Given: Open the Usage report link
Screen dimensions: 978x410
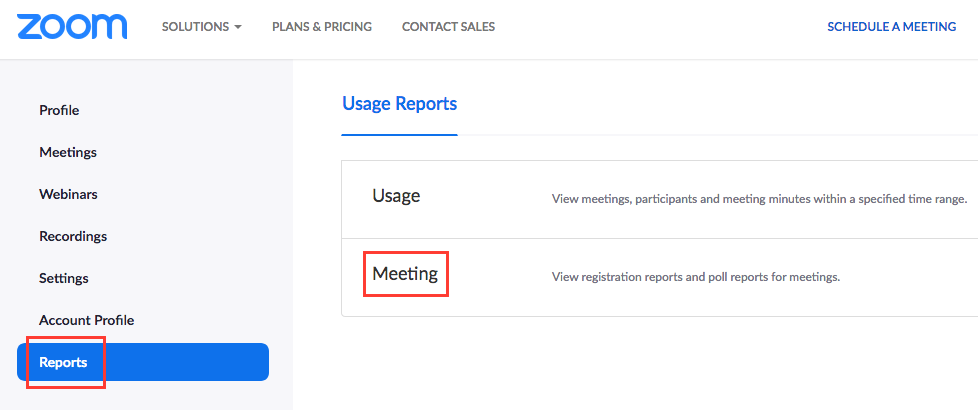Looking at the screenshot, I should point(396,196).
